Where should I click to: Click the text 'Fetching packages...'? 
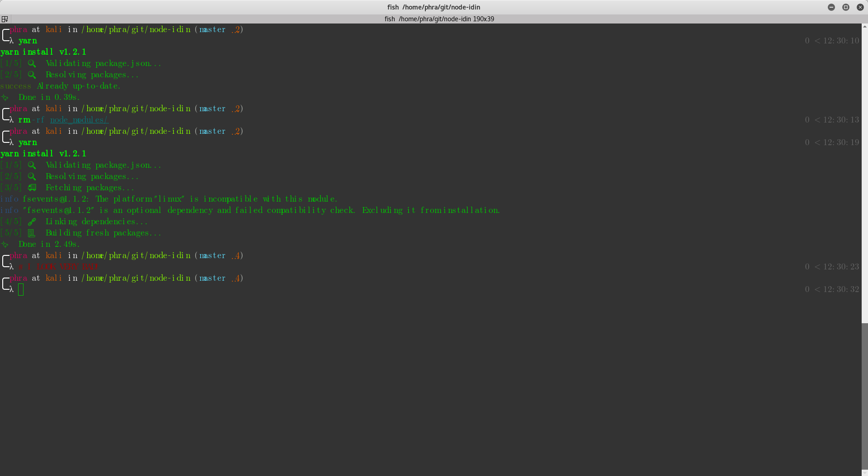coord(90,188)
